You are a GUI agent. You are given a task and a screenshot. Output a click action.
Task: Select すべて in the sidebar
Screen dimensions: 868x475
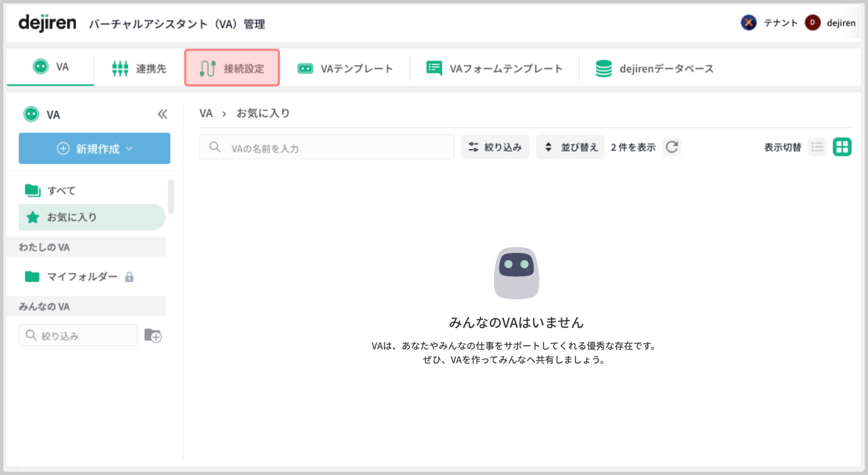[61, 190]
